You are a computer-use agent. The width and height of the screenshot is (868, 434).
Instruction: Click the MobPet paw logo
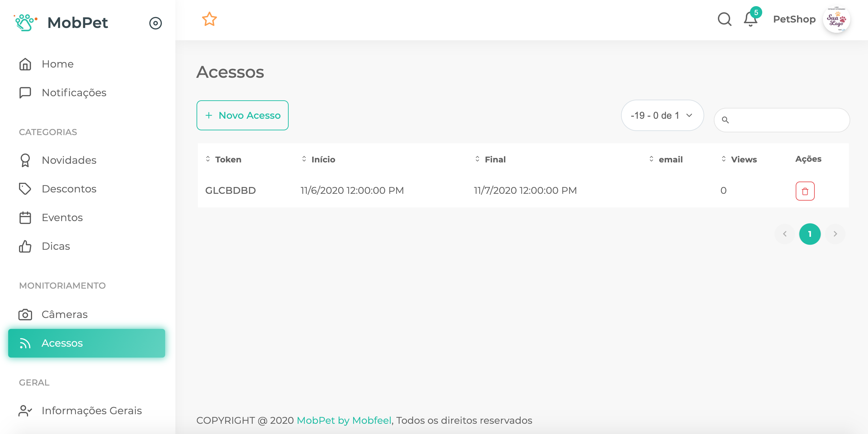click(x=25, y=23)
